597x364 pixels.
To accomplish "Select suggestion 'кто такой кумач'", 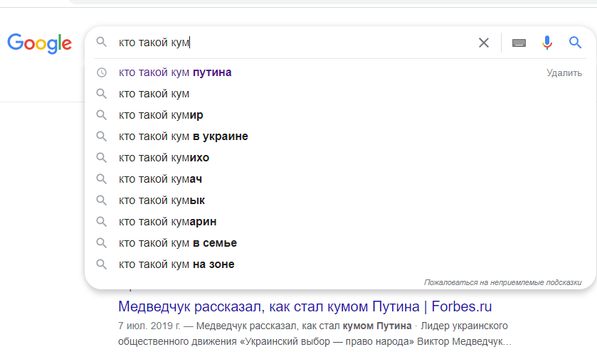I will pyautogui.click(x=160, y=179).
